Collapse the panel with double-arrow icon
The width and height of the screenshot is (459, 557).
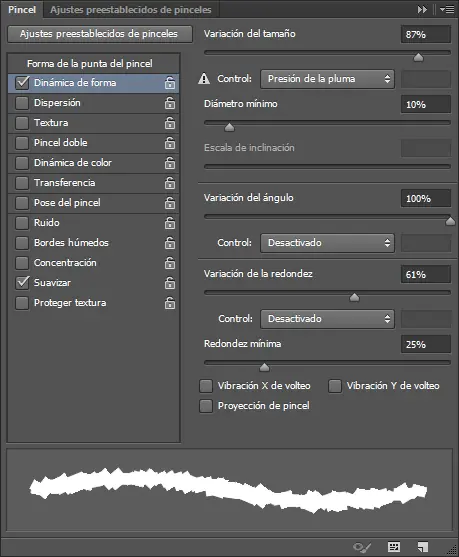(x=422, y=10)
